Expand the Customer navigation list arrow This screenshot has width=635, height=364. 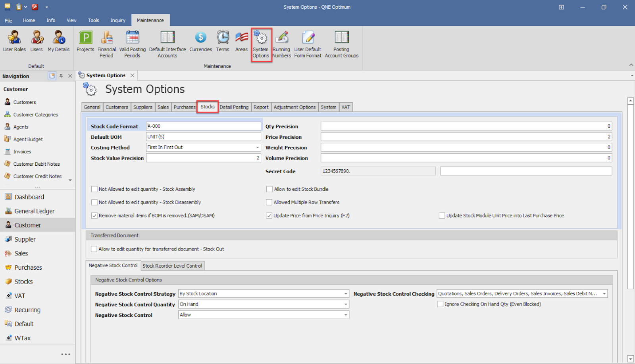point(70,180)
